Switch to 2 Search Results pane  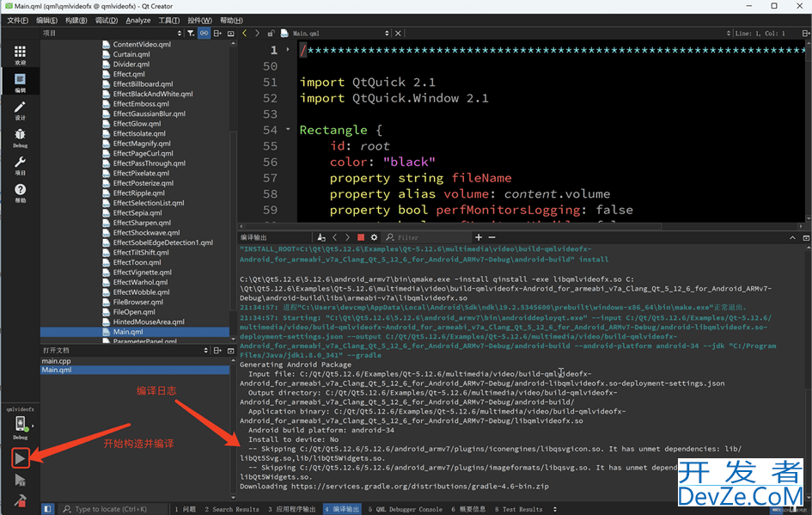point(231,509)
